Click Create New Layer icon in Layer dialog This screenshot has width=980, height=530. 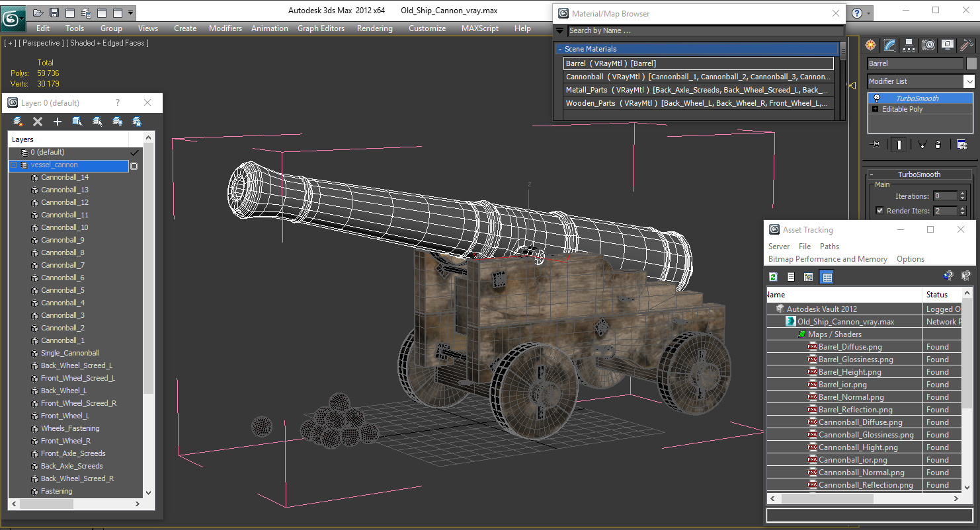[18, 122]
